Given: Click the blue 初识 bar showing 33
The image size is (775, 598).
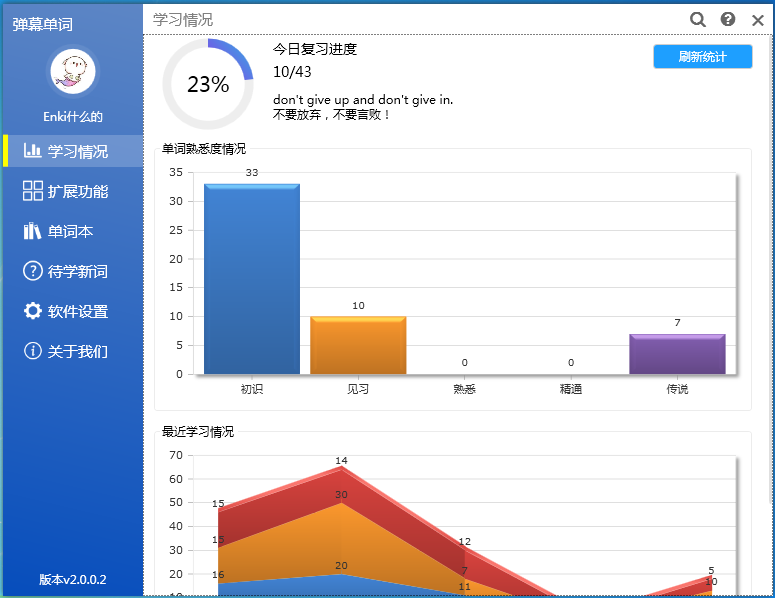Looking at the screenshot, I should click(x=252, y=278).
